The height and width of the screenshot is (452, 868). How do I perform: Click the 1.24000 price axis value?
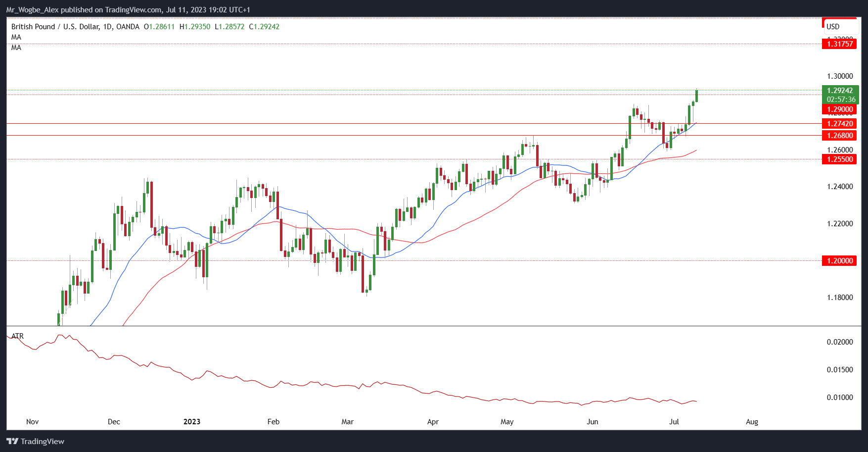[840, 187]
